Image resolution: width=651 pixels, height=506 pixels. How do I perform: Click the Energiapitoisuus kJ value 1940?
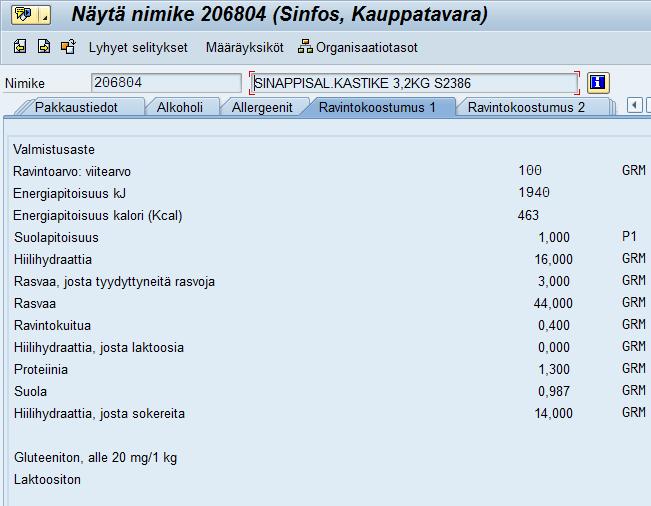point(534,193)
